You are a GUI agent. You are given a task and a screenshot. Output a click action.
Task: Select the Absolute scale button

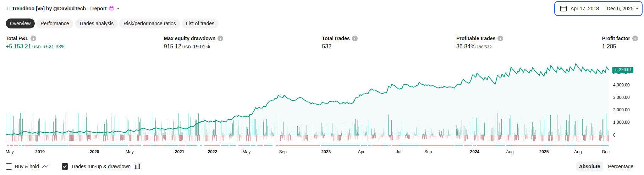point(589,166)
